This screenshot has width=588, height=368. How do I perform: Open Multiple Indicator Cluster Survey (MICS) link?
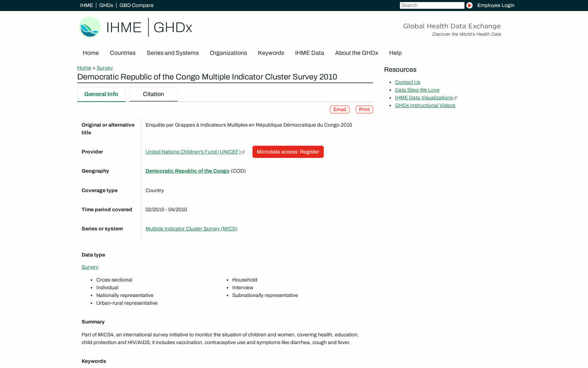coord(191,229)
